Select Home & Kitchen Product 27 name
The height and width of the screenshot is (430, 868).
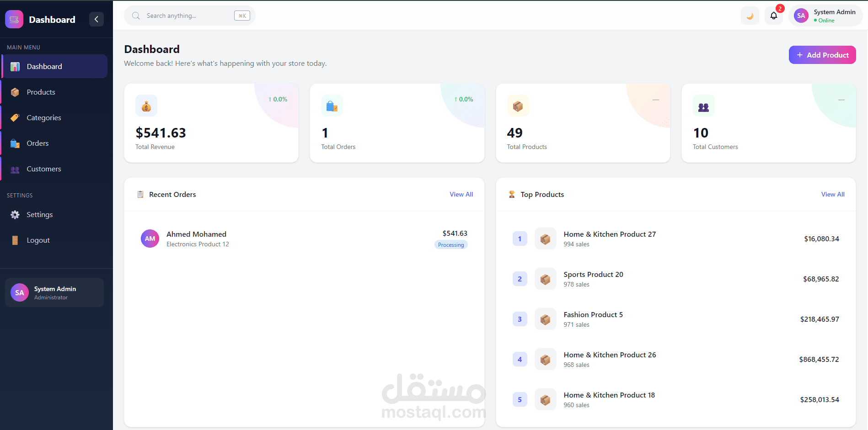610,234
